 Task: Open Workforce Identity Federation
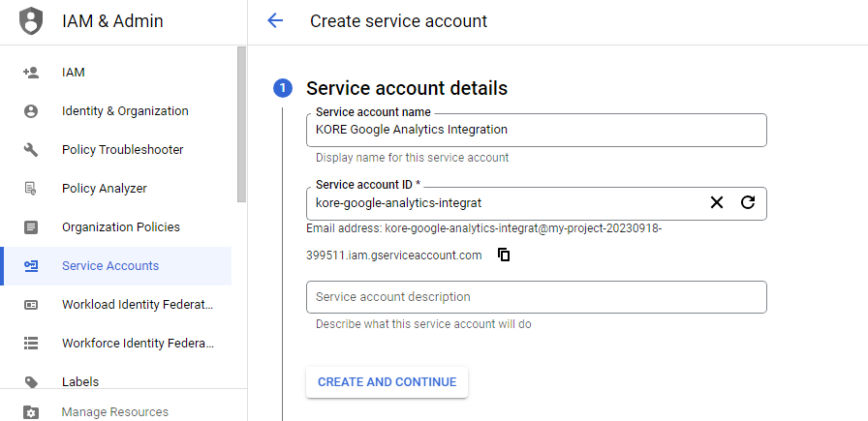coord(137,344)
